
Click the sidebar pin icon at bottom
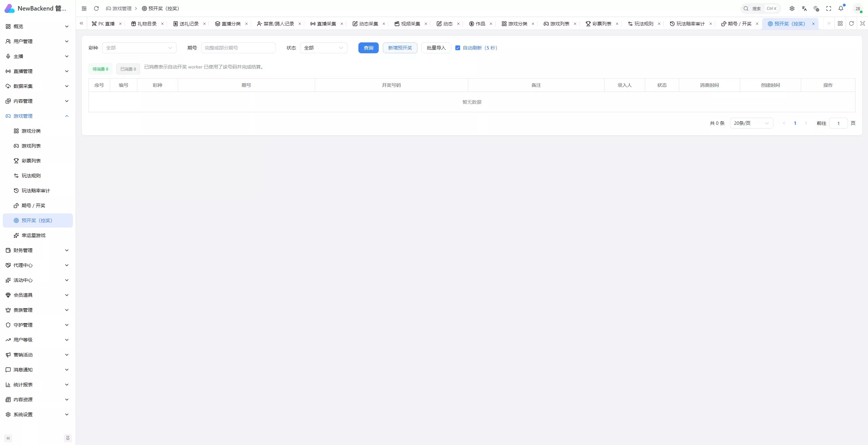coord(68,438)
